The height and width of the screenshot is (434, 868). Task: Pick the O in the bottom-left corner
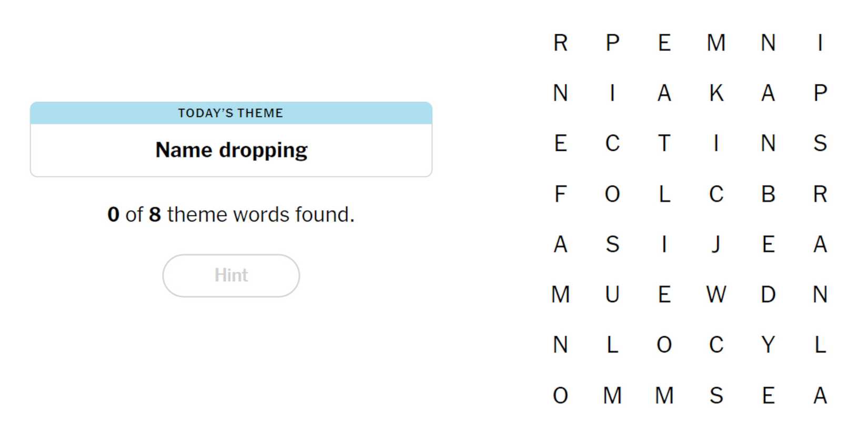click(560, 396)
